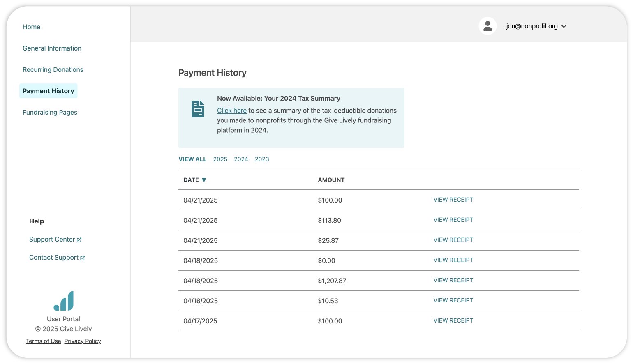This screenshot has height=364, width=633.
Task: Filter payments by year 2025
Action: 220,159
